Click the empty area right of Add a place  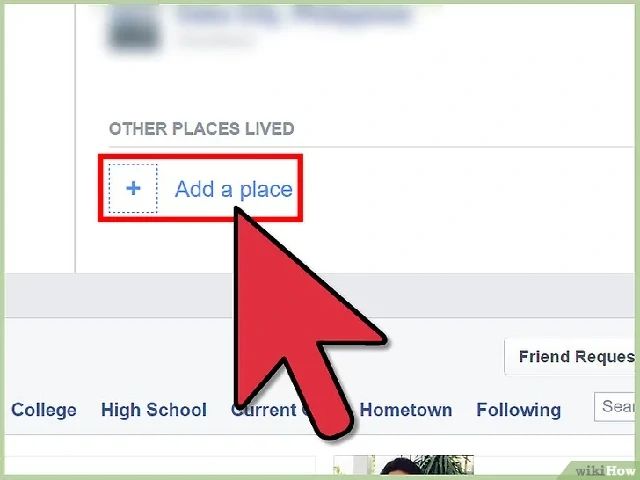tap(465, 189)
